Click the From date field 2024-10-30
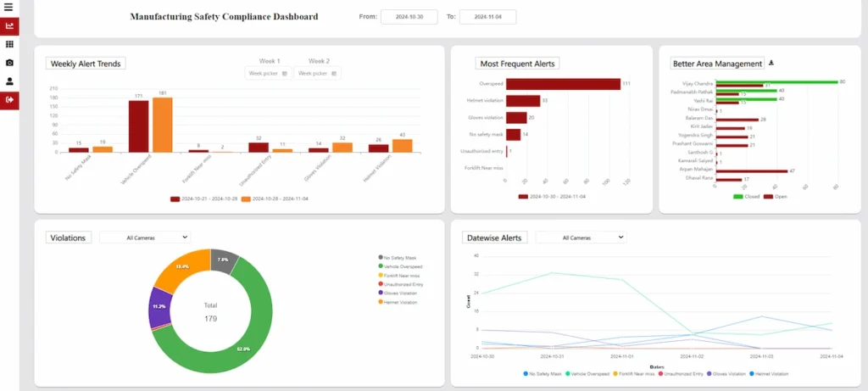The image size is (868, 391). point(409,17)
